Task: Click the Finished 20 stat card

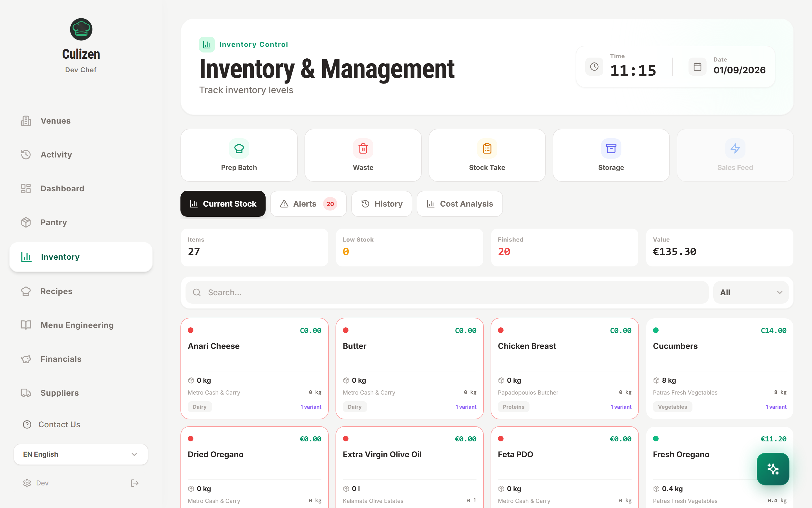Action: [564, 248]
